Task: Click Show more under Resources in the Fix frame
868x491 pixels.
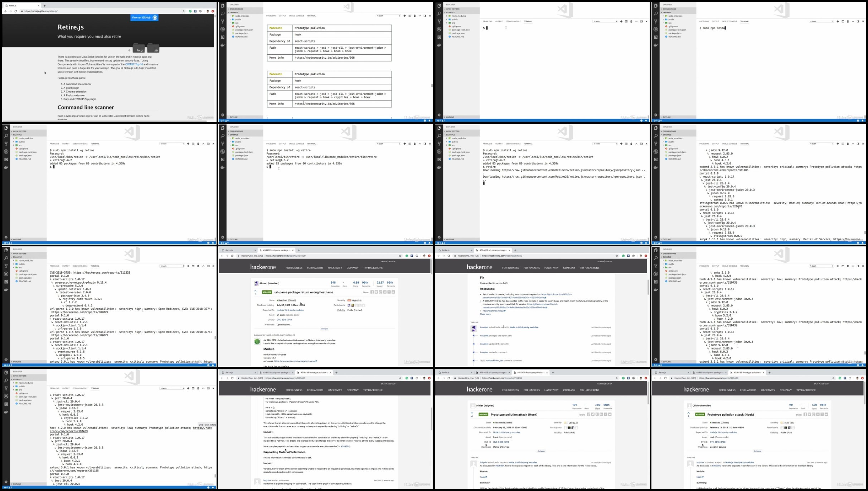Action: pos(485,314)
